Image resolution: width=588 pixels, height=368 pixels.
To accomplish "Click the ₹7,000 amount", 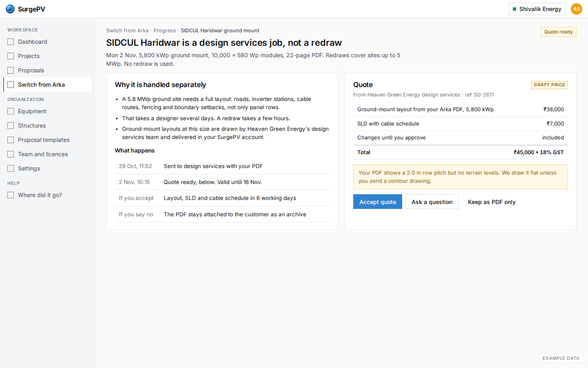I will tap(555, 124).
